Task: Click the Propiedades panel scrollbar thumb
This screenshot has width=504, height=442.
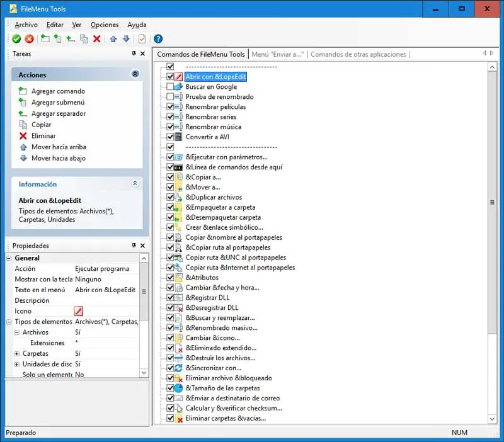Action: point(144,292)
